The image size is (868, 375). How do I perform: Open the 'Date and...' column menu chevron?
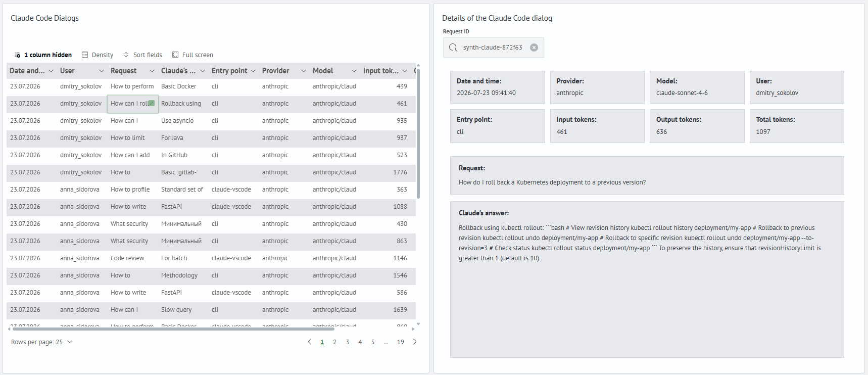tap(51, 71)
